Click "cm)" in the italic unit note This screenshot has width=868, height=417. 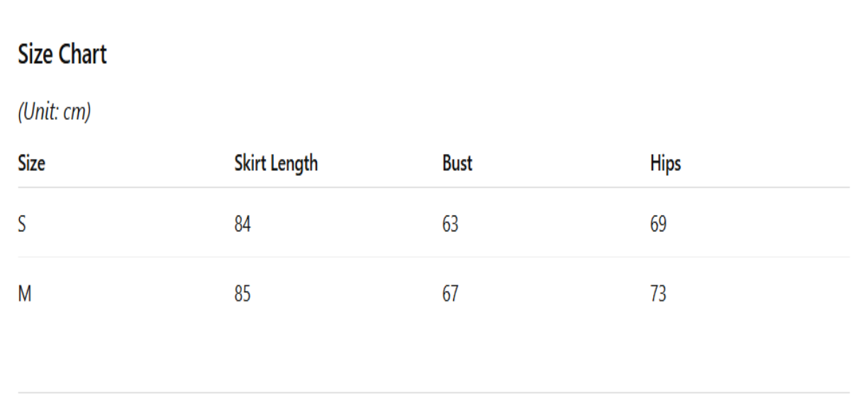click(x=77, y=112)
